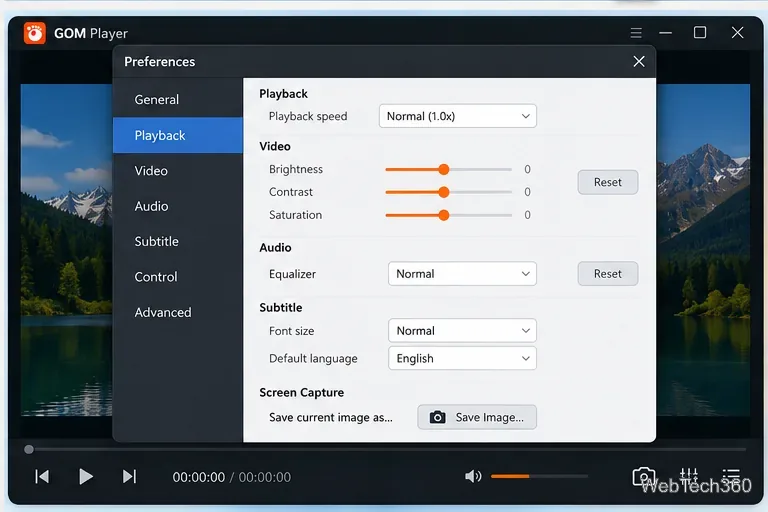
Task: Open Subtitle preferences section
Action: [178, 242]
